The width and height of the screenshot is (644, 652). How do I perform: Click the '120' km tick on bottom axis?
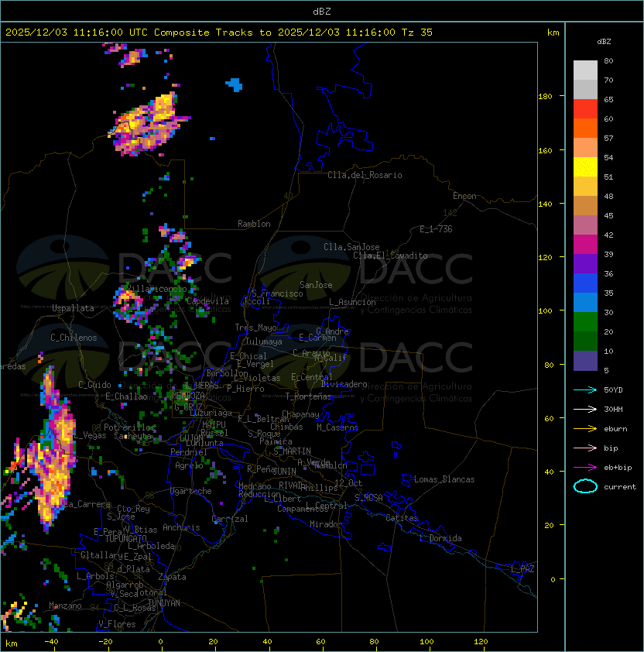tap(481, 642)
